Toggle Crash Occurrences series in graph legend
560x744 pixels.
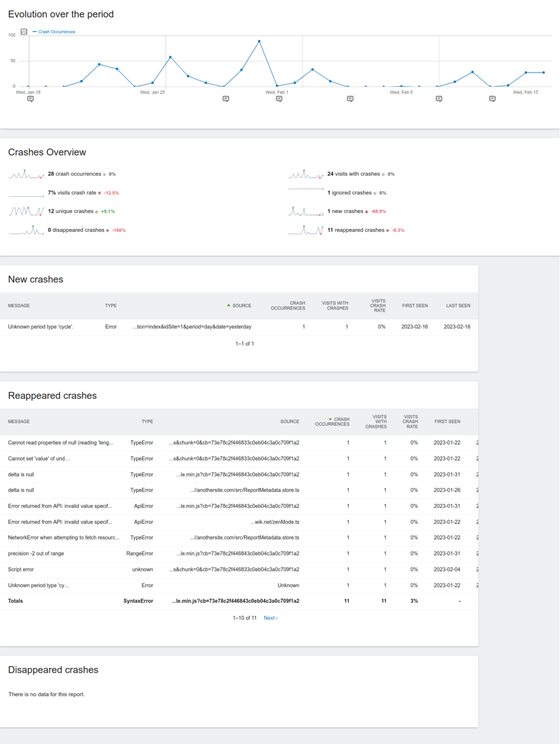click(54, 32)
